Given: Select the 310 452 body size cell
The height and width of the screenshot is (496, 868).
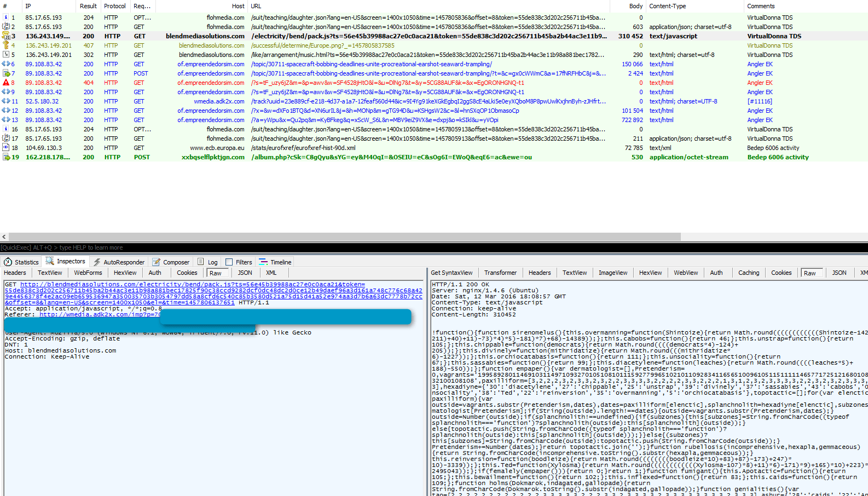Looking at the screenshot, I should pyautogui.click(x=630, y=36).
